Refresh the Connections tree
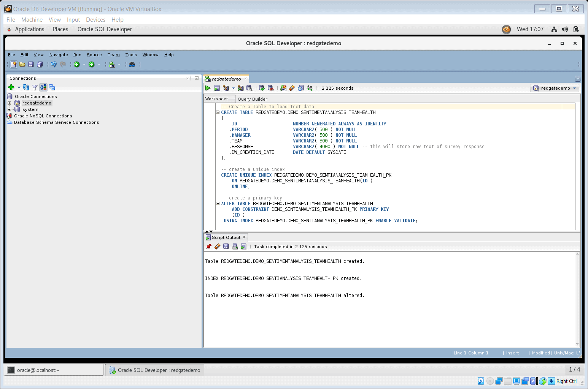 pyautogui.click(x=26, y=87)
